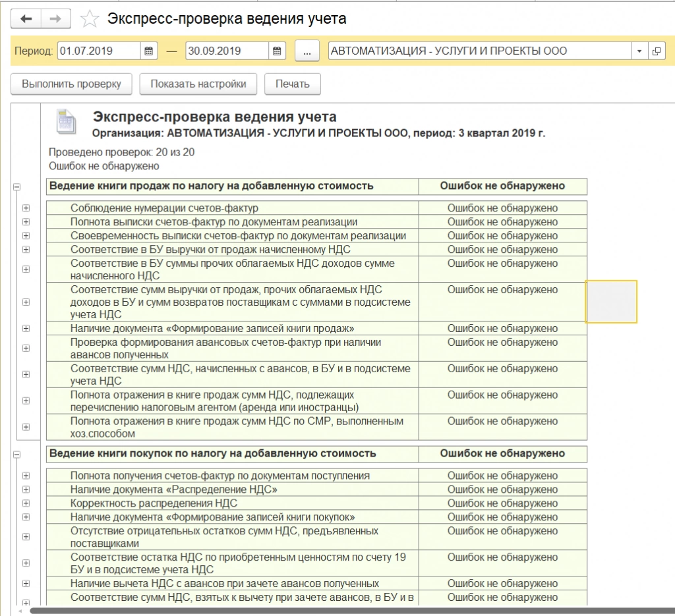Click the period selection ellipsis button
Screen dimensions: 675x616
pos(307,51)
